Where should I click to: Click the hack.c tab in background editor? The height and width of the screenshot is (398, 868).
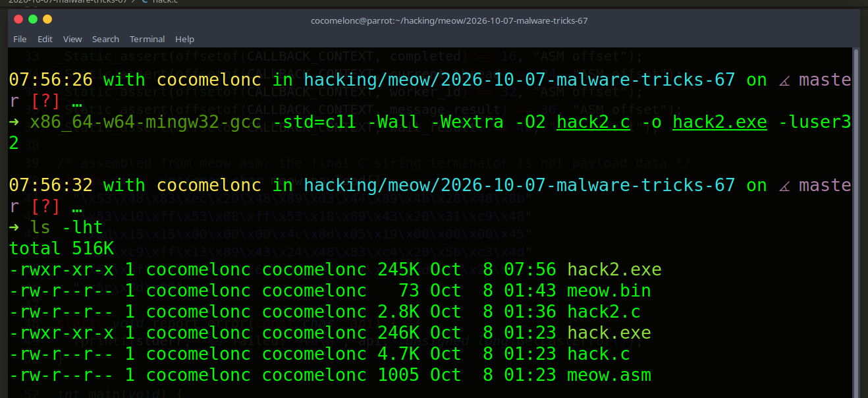pyautogui.click(x=160, y=2)
